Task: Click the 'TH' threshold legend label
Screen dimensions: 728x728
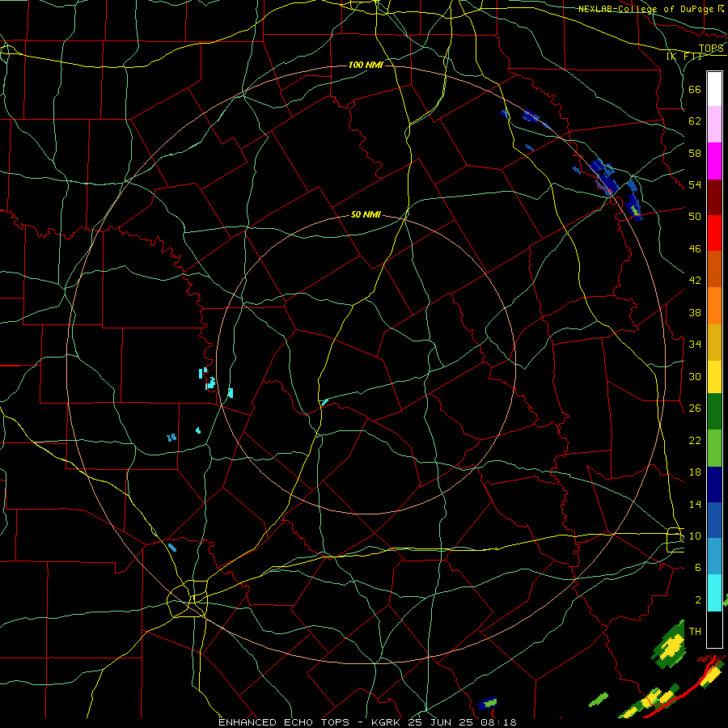Action: click(695, 632)
